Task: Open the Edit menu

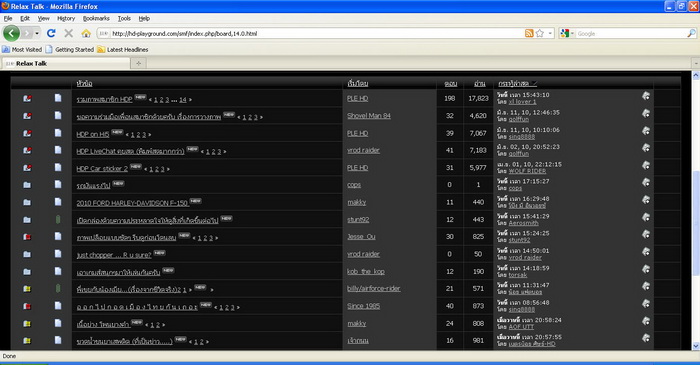Action: [25, 18]
